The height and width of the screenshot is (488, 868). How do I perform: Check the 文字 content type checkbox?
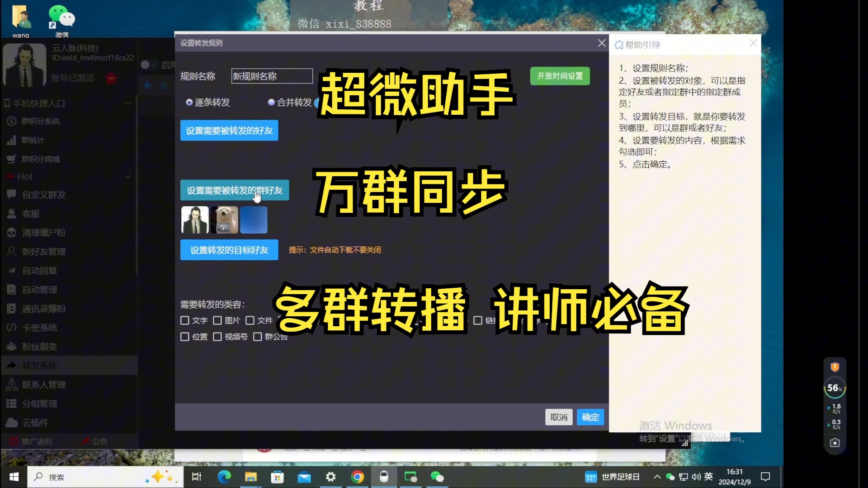tap(184, 320)
